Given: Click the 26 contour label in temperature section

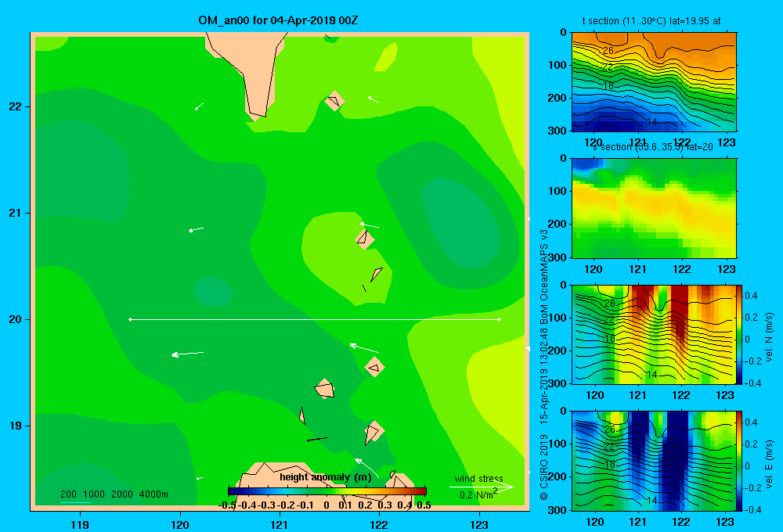Looking at the screenshot, I should pos(608,50).
